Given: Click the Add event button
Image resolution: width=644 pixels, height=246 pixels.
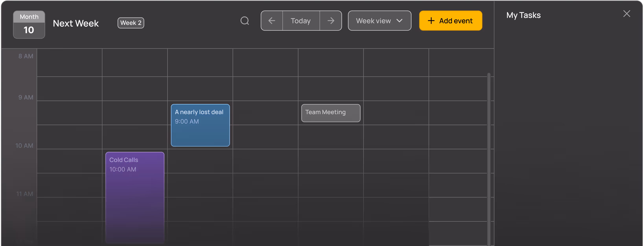Looking at the screenshot, I should coord(451,21).
